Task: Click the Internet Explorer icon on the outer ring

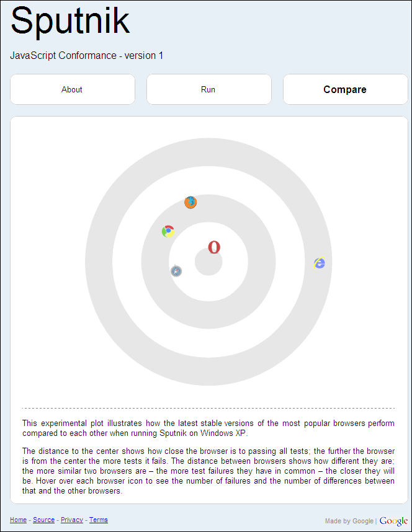Action: 320,263
